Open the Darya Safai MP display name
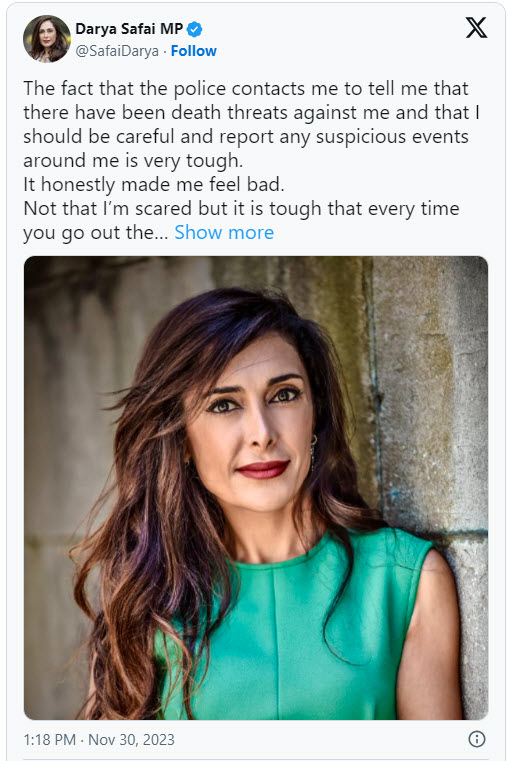This screenshot has width=507, height=761. tap(129, 29)
